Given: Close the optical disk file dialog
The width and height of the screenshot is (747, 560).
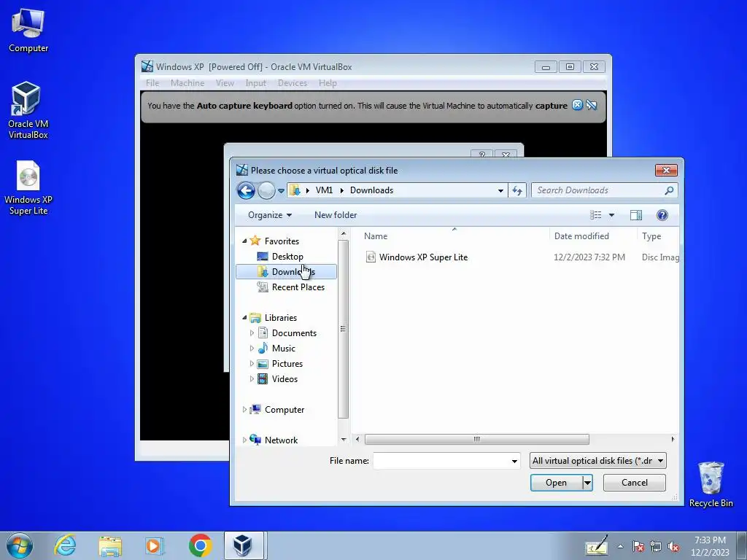Looking at the screenshot, I should [x=666, y=170].
